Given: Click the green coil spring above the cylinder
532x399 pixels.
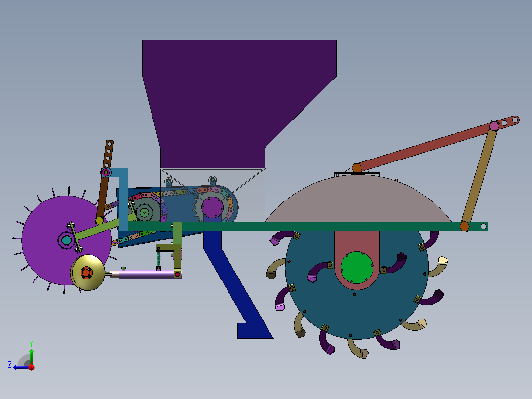Looking at the screenshot, I should tap(159, 259).
